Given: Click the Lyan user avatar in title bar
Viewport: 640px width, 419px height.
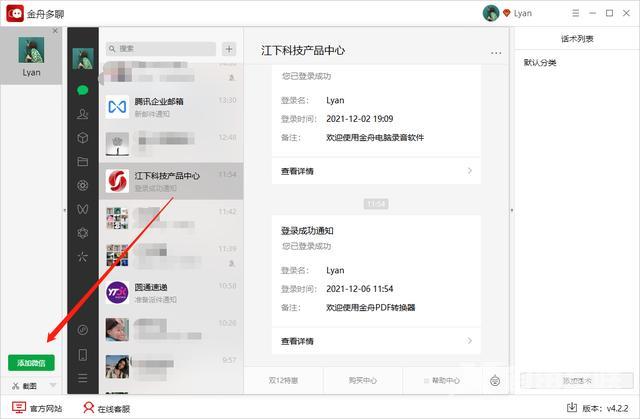Looking at the screenshot, I should [x=491, y=13].
